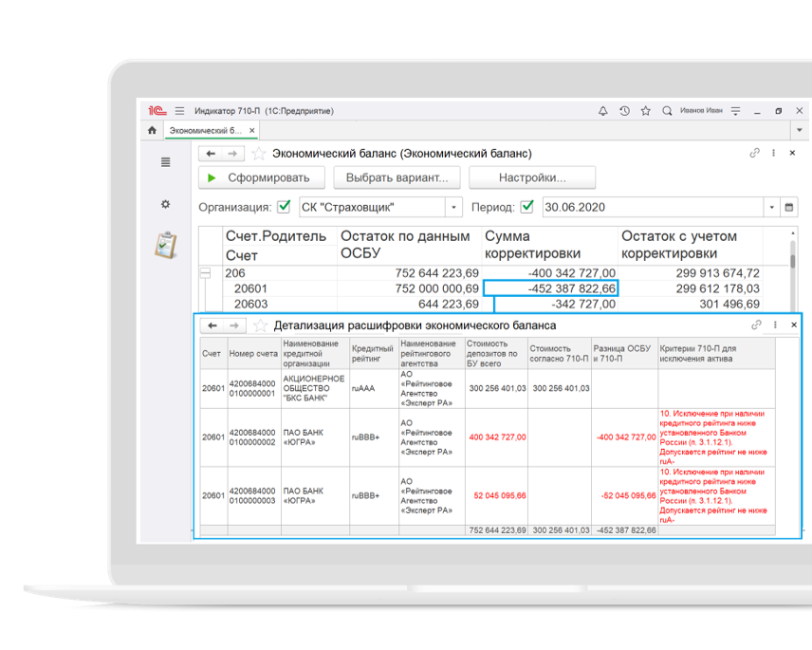Collapse the account 206 group
The image size is (812, 650).
[x=206, y=273]
